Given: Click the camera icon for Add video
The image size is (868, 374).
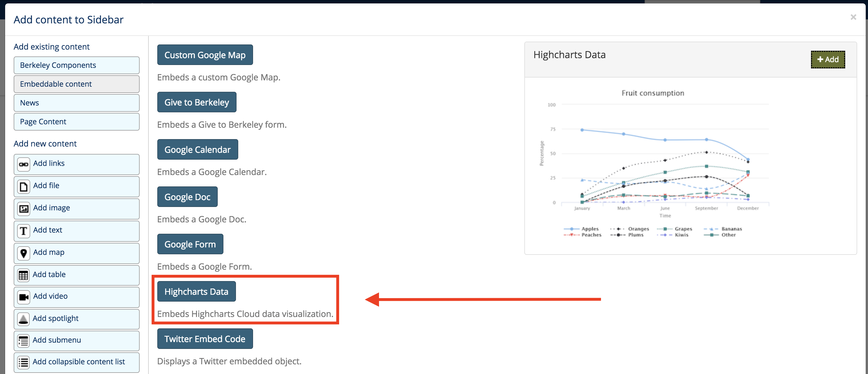Looking at the screenshot, I should (x=24, y=297).
